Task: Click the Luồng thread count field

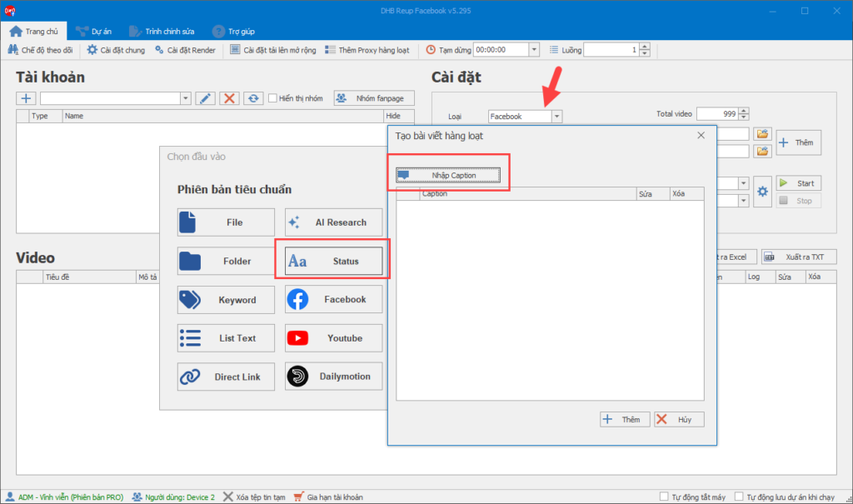Action: (611, 50)
